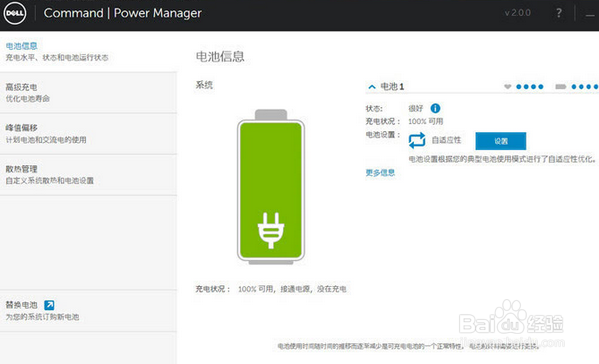
Task: Click the 电池信息 page heading
Action: (x=220, y=57)
